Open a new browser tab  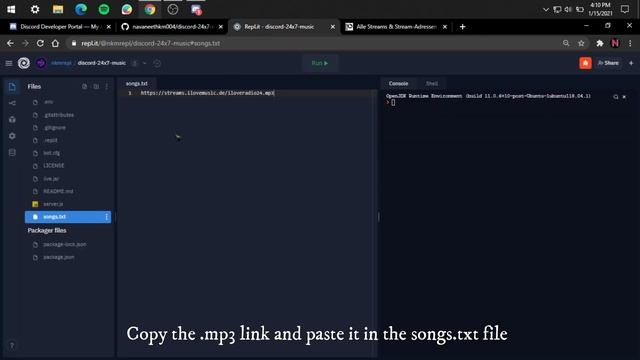coord(462,27)
